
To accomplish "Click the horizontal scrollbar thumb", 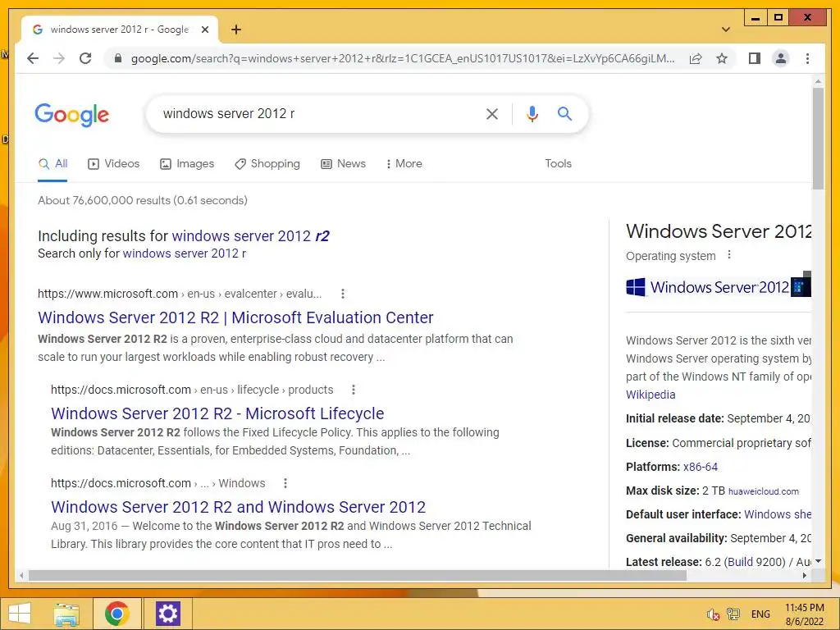I will pos(358,575).
